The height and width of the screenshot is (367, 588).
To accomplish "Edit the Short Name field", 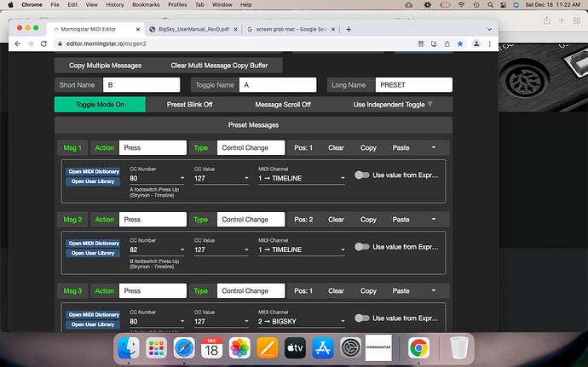I will 141,85.
